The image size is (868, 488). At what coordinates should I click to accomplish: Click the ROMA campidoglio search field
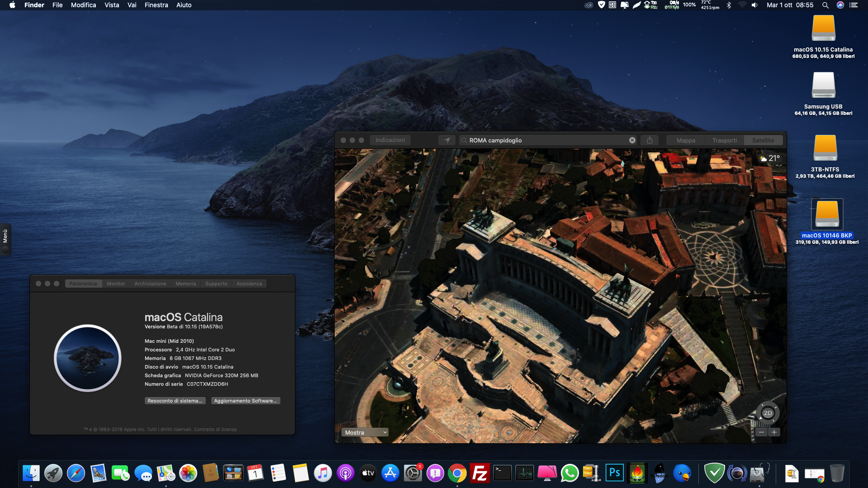[548, 140]
